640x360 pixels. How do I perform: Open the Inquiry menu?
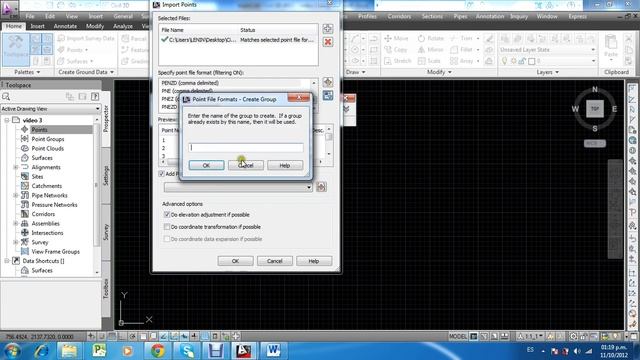519,16
